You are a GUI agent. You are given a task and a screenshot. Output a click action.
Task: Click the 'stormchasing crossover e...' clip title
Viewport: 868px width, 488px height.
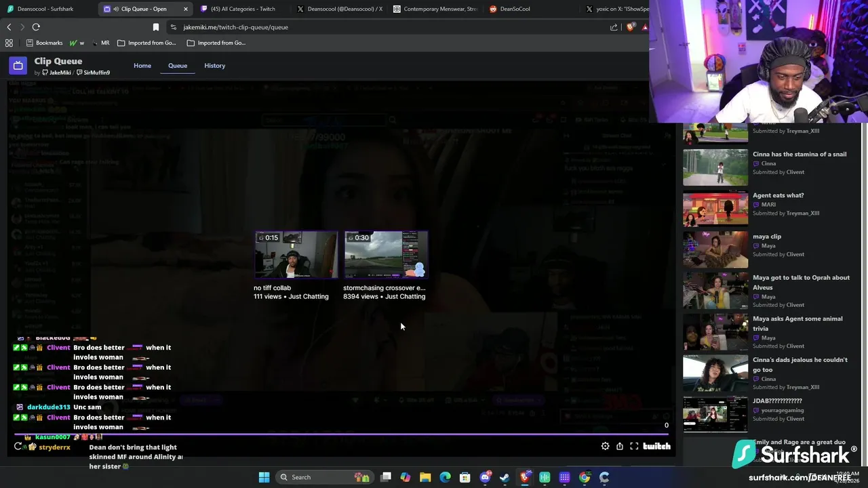pyautogui.click(x=384, y=288)
